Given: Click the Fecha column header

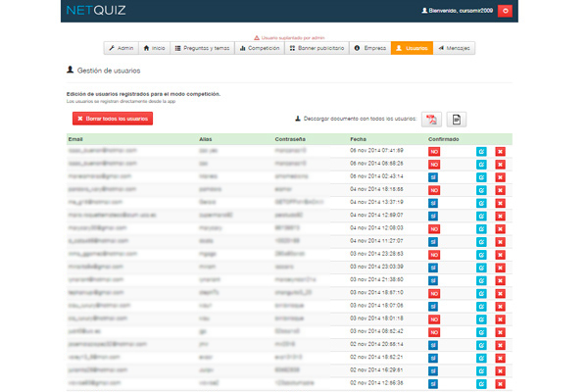Looking at the screenshot, I should click(358, 139).
